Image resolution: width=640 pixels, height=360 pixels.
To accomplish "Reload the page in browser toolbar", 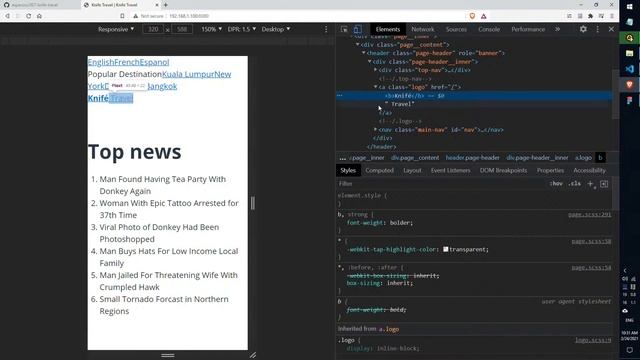I will pyautogui.click(x=29, y=16).
